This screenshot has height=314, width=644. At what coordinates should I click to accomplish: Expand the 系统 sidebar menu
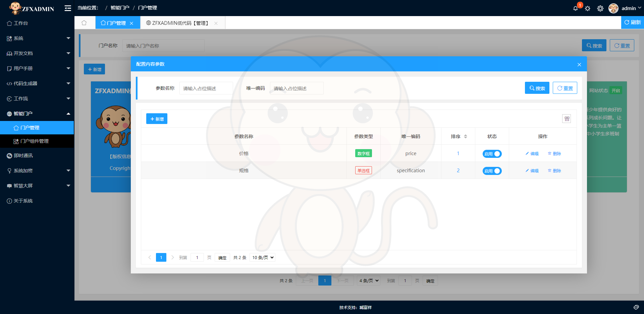[x=37, y=38]
